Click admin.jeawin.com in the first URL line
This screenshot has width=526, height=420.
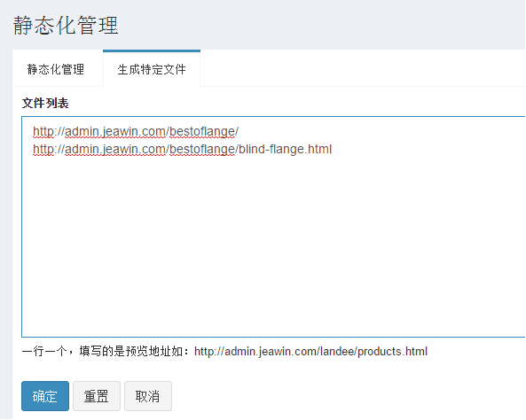point(115,131)
